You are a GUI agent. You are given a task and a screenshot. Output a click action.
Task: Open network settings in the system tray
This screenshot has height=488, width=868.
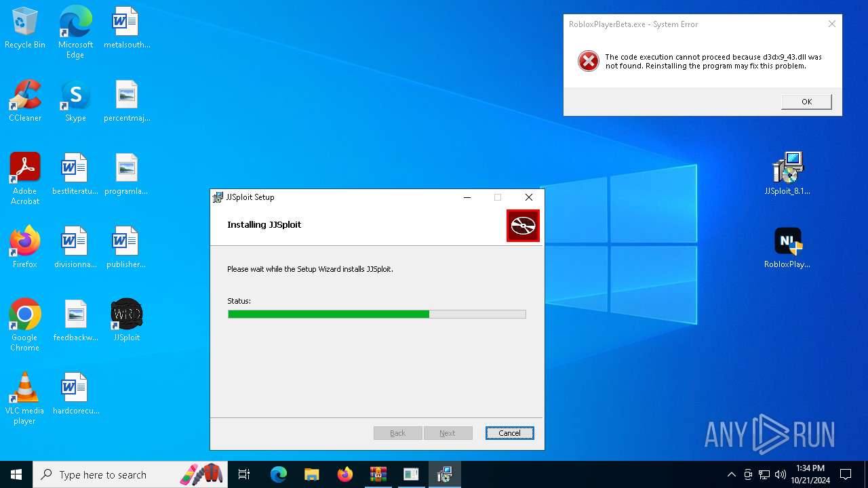point(764,474)
